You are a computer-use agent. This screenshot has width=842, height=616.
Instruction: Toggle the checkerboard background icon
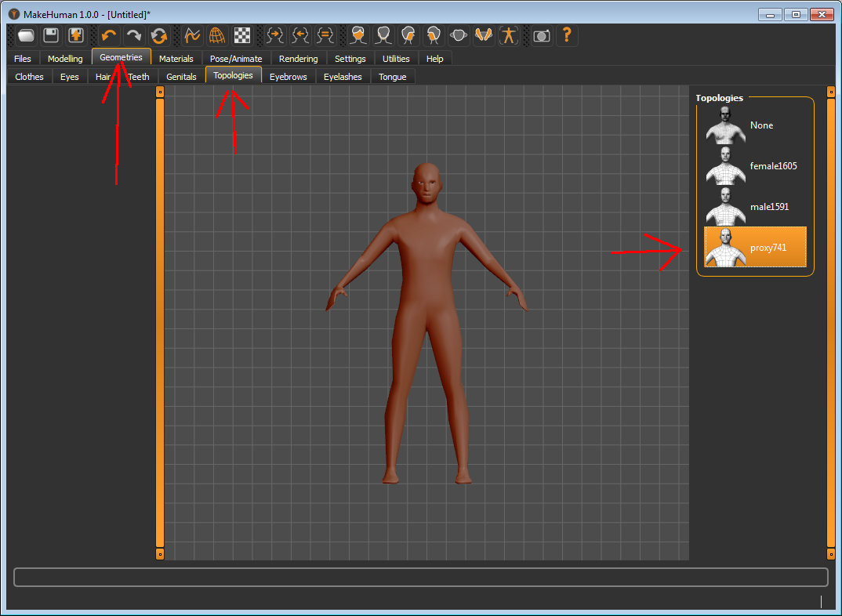pyautogui.click(x=242, y=35)
